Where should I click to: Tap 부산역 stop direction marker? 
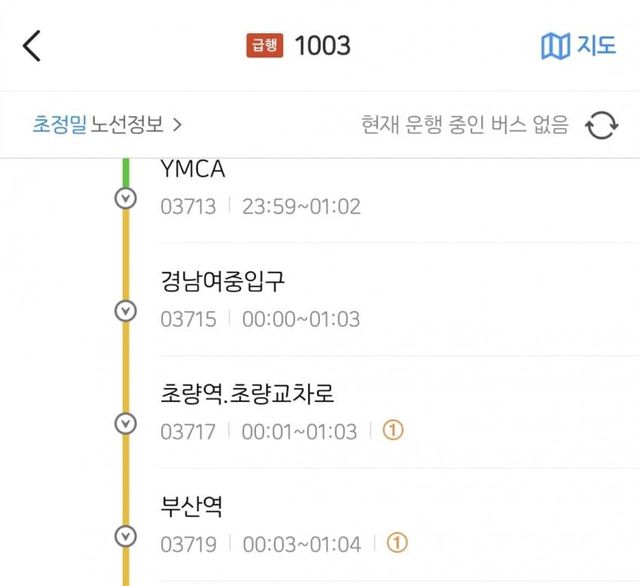click(125, 535)
